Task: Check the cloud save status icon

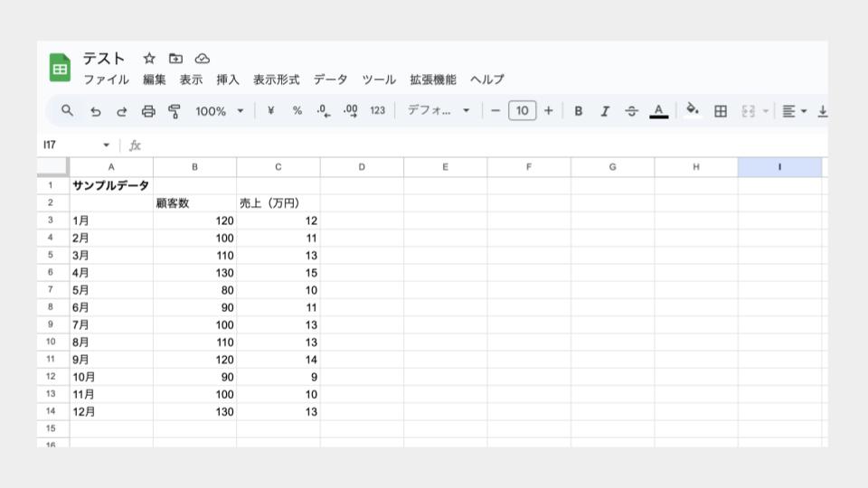Action: click(203, 59)
